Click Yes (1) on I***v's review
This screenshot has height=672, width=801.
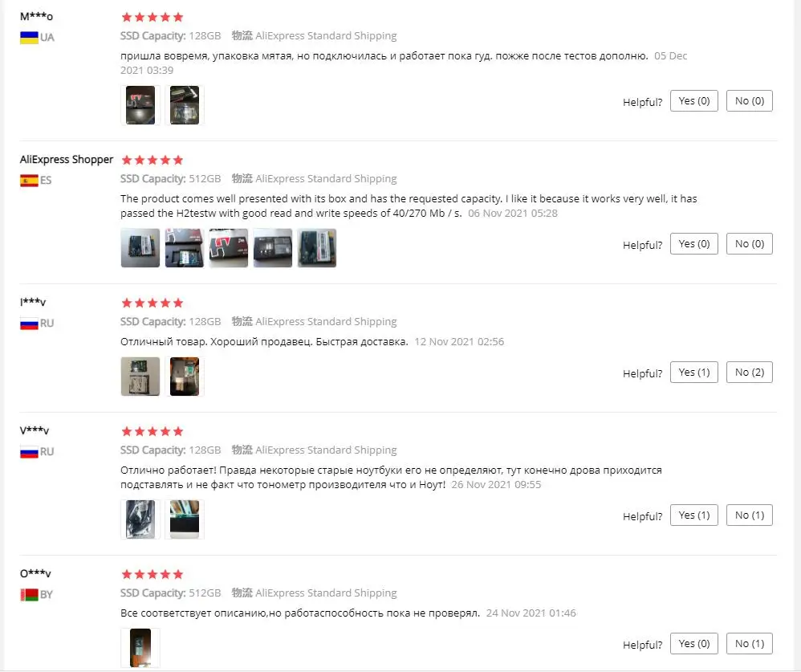(x=693, y=373)
